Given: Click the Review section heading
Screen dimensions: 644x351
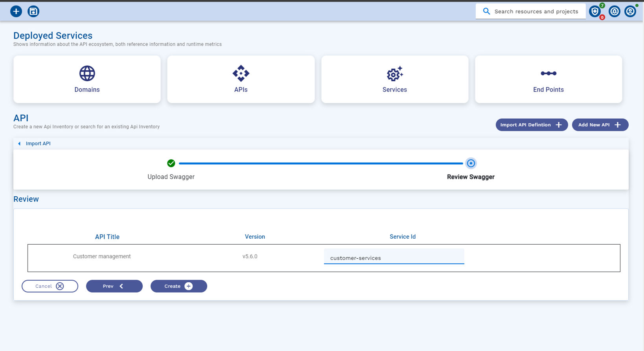Looking at the screenshot, I should point(26,199).
